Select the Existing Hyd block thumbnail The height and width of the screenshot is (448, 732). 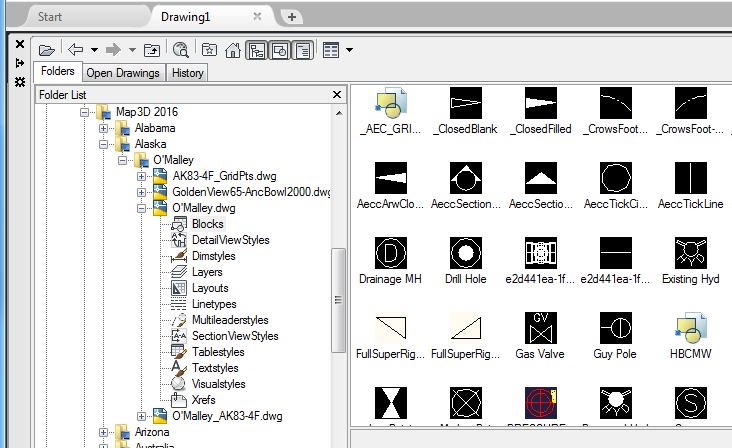pyautogui.click(x=690, y=253)
